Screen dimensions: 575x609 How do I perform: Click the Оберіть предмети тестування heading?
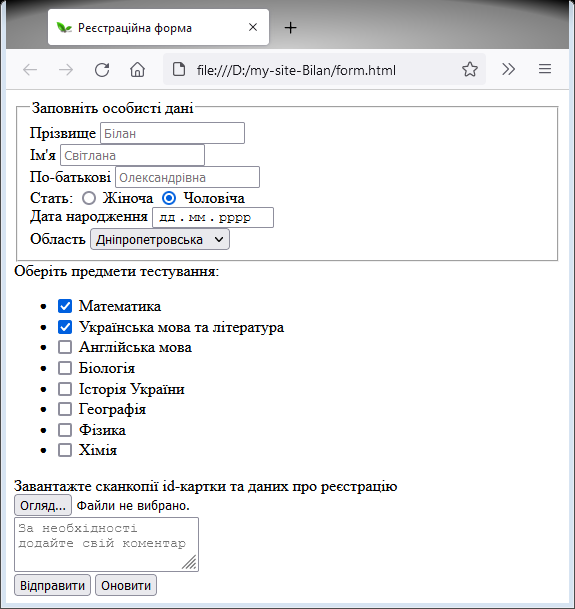(x=117, y=271)
